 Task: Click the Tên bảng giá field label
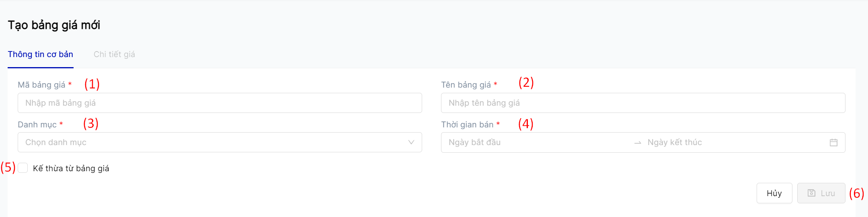(x=466, y=85)
